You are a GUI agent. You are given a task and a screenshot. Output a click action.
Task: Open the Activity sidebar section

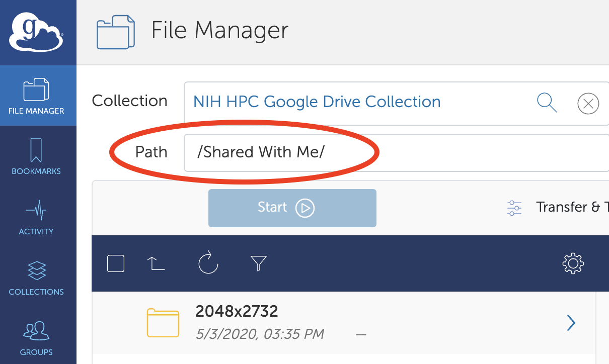pyautogui.click(x=36, y=217)
